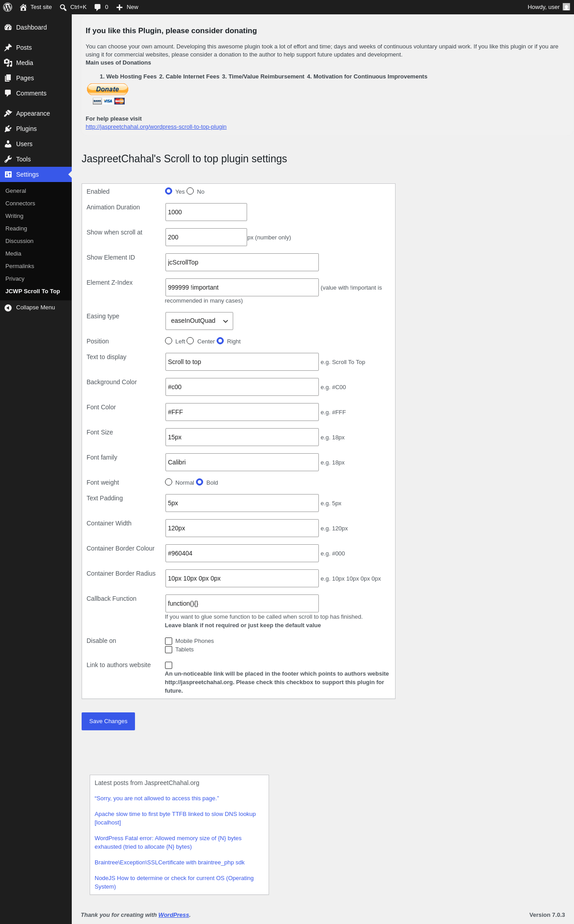Image resolution: width=574 pixels, height=924 pixels.
Task: Click the user avatar icon
Action: click(x=566, y=7)
